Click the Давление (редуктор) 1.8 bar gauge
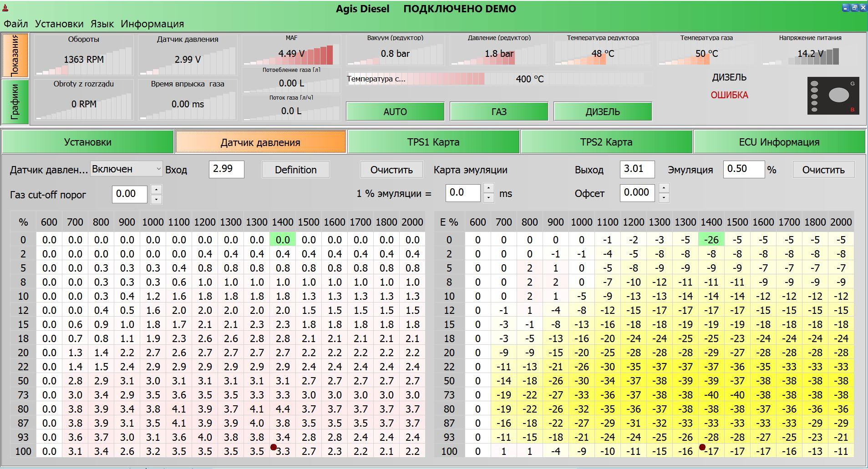Screen dimensions: 868x469 tap(499, 50)
